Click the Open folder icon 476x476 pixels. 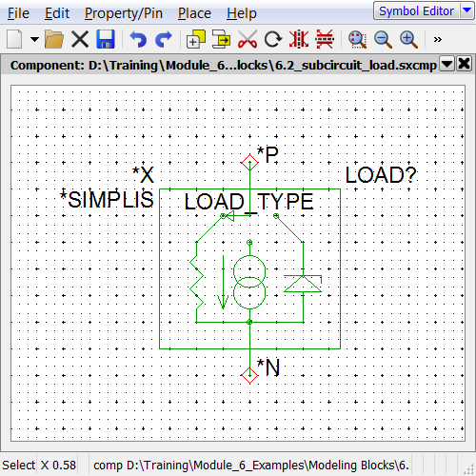54,39
